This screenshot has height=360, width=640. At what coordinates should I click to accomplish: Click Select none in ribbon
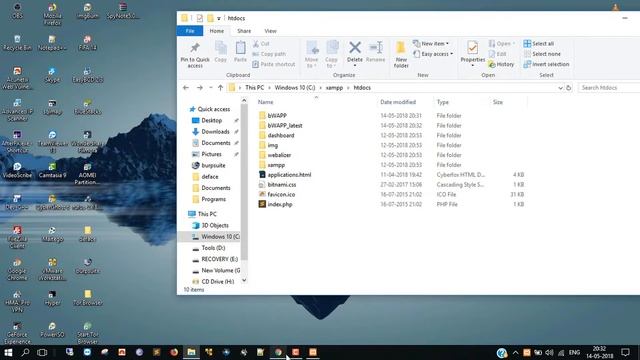[542, 54]
